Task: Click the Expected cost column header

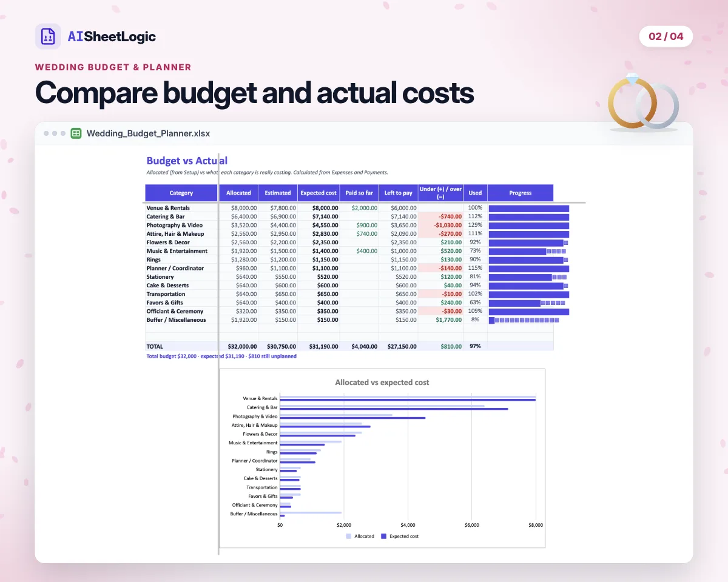Action: pos(318,193)
